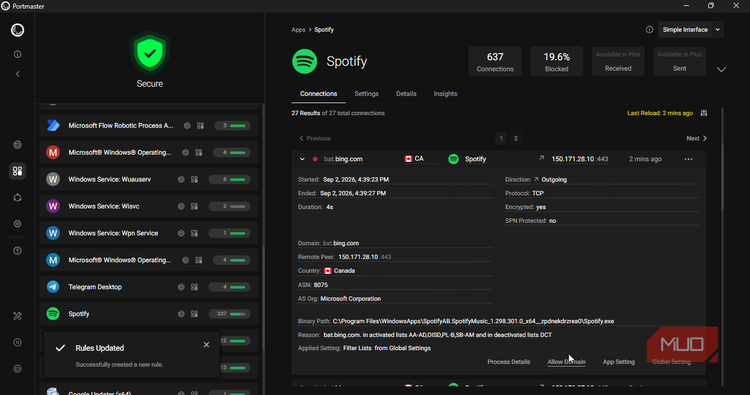Switch to the Details tab
Image resolution: width=750 pixels, height=395 pixels.
[406, 94]
